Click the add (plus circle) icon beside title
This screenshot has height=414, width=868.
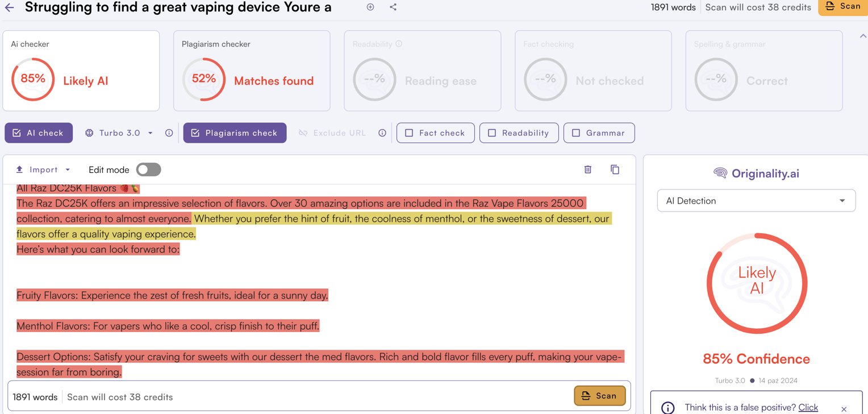point(370,7)
